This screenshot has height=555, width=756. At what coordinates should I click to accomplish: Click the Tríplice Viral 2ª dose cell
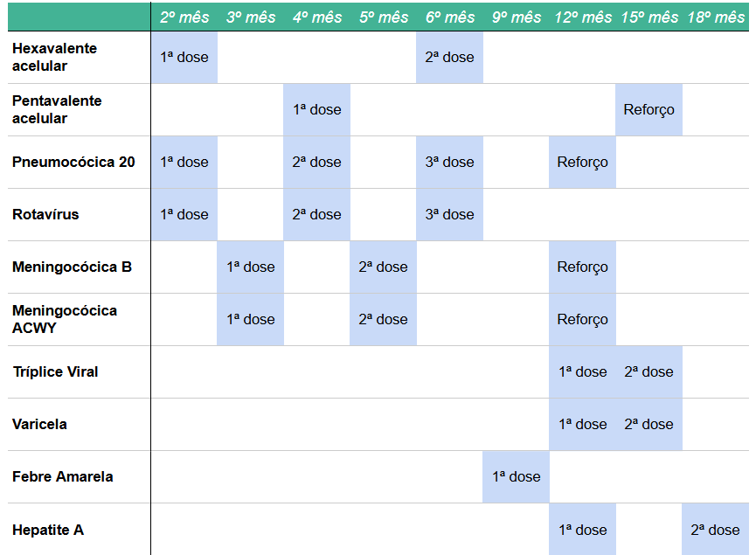pos(648,372)
